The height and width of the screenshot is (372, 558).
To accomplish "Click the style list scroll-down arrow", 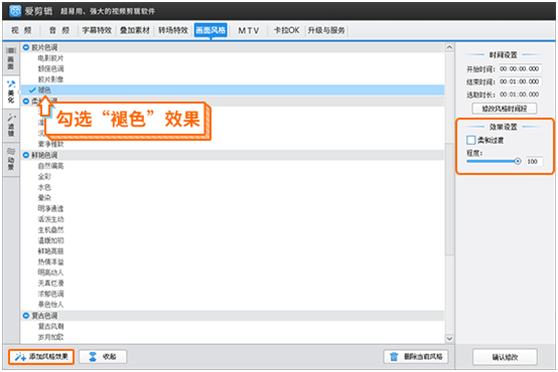I will [449, 339].
